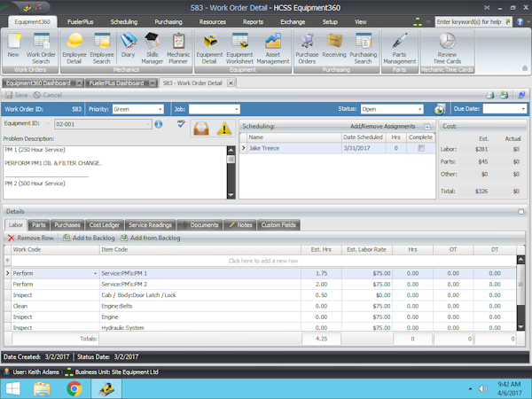Open Employee Search
The width and height of the screenshot is (532, 399).
[102, 49]
